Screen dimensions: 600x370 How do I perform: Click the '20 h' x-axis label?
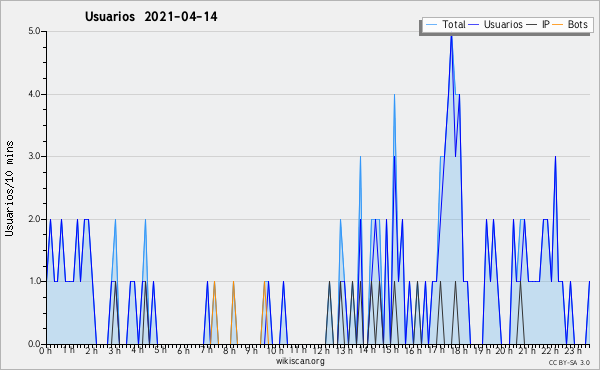tap(504, 351)
